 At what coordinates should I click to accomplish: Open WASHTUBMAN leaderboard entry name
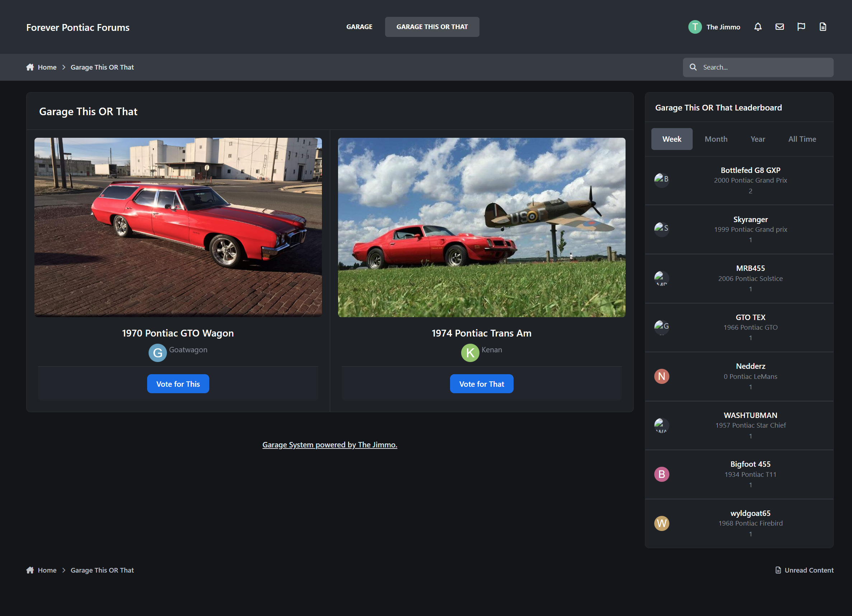pos(750,415)
